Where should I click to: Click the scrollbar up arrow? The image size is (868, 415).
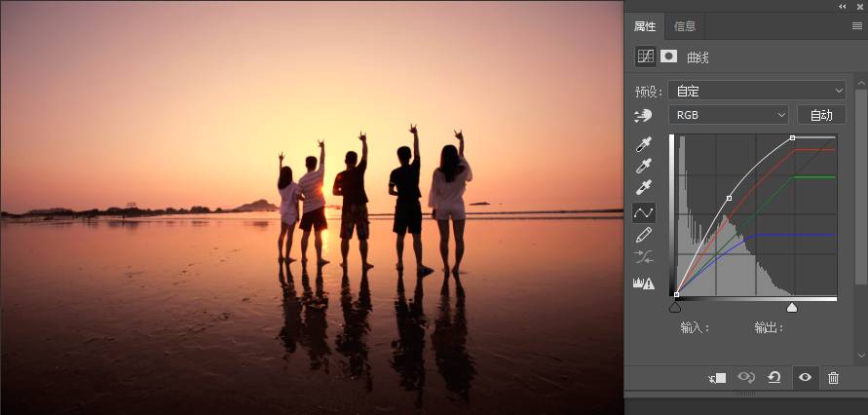pos(860,83)
